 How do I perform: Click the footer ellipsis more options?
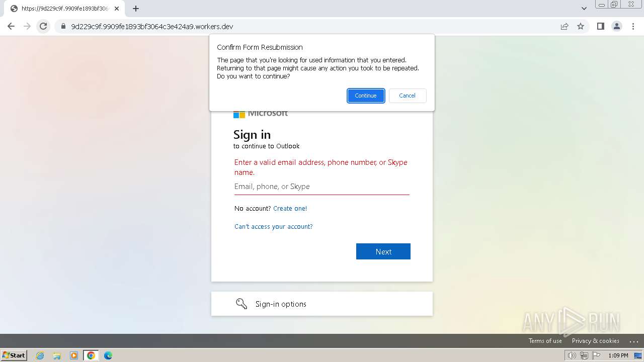[633, 341]
